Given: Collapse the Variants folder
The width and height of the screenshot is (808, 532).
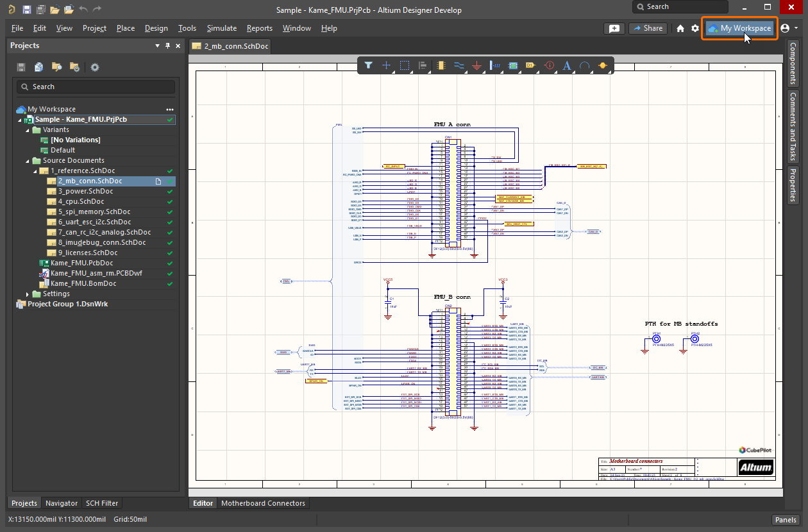Looking at the screenshot, I should pyautogui.click(x=28, y=129).
